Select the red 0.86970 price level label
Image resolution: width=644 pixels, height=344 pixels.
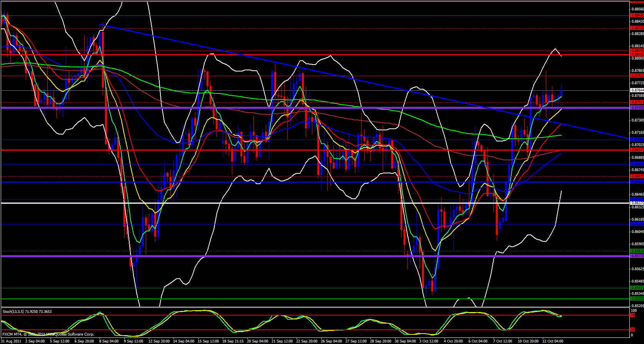click(x=637, y=150)
